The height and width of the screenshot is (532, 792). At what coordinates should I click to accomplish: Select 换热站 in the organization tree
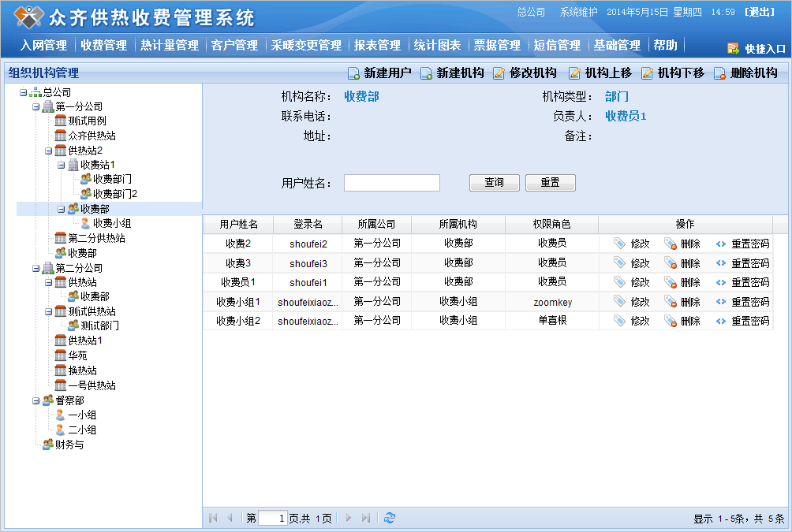(82, 370)
